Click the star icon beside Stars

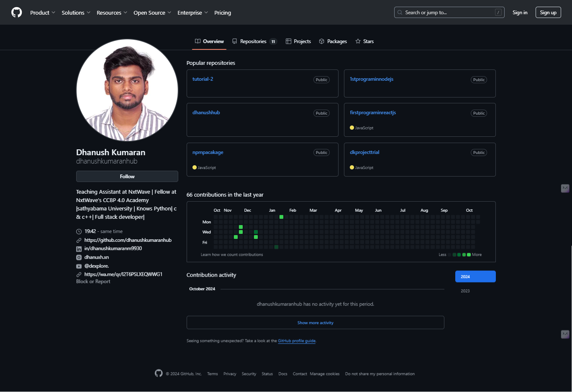pos(358,41)
